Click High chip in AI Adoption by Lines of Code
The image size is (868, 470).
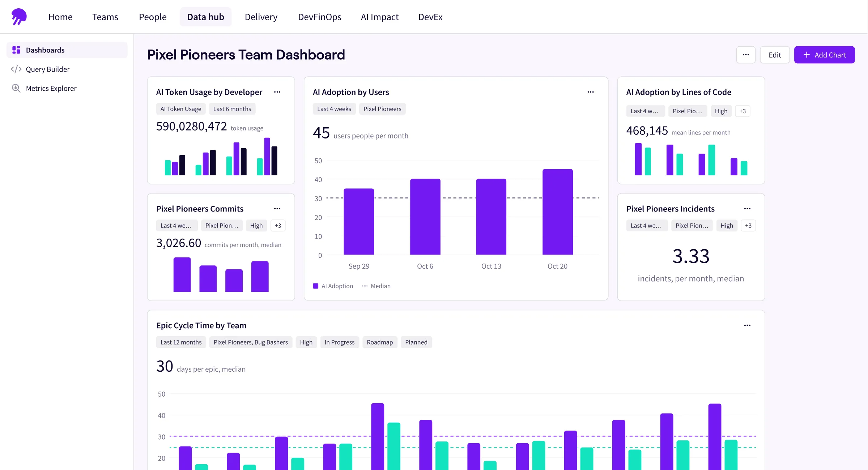pyautogui.click(x=721, y=111)
